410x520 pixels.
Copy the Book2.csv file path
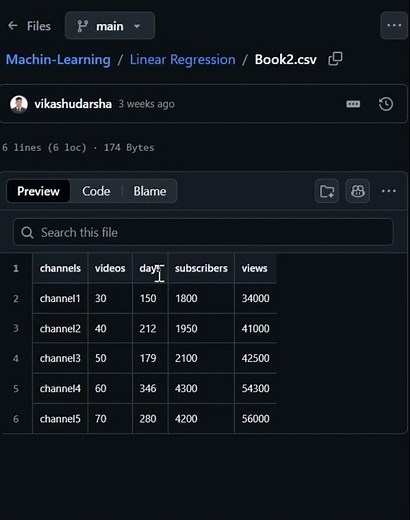[335, 59]
